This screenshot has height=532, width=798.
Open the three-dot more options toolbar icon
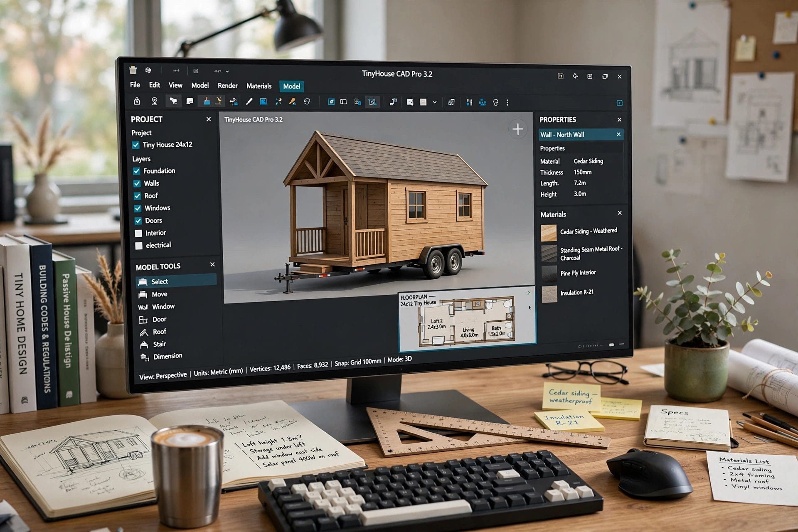(x=507, y=102)
